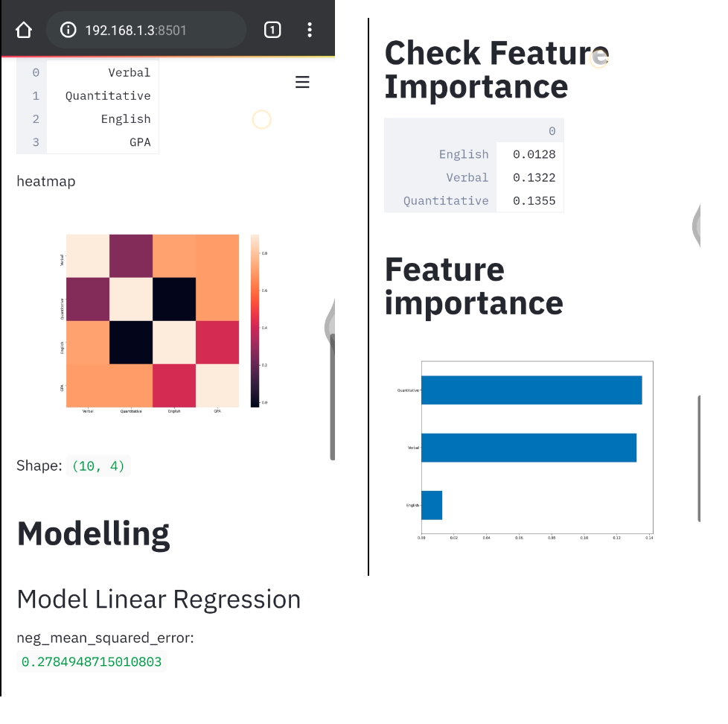Select the Verbal row in the columns table
The width and height of the screenshot is (728, 724).
coord(88,72)
